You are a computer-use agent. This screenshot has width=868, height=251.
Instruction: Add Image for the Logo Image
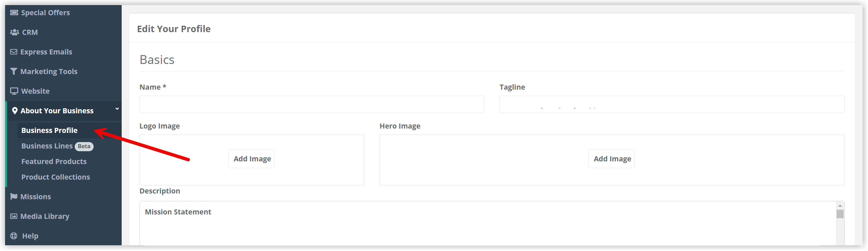tap(251, 159)
